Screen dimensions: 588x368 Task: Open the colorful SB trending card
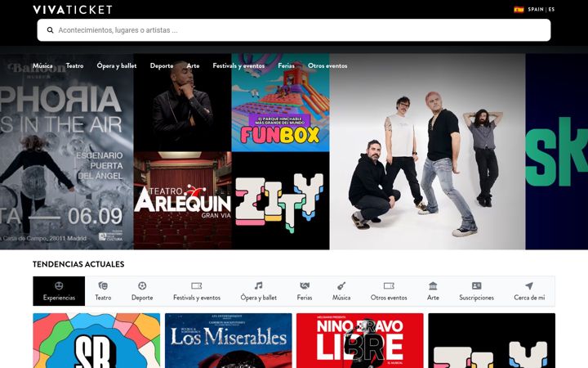(96, 340)
